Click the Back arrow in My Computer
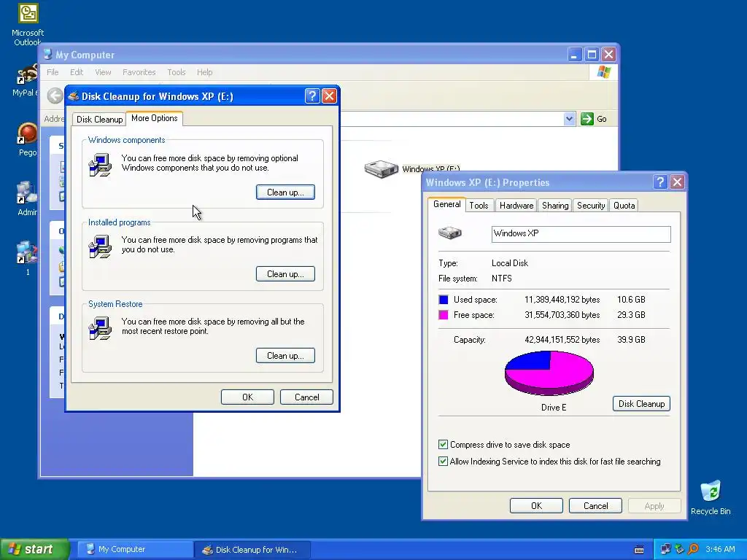Image resolution: width=747 pixels, height=560 pixels. 55,96
